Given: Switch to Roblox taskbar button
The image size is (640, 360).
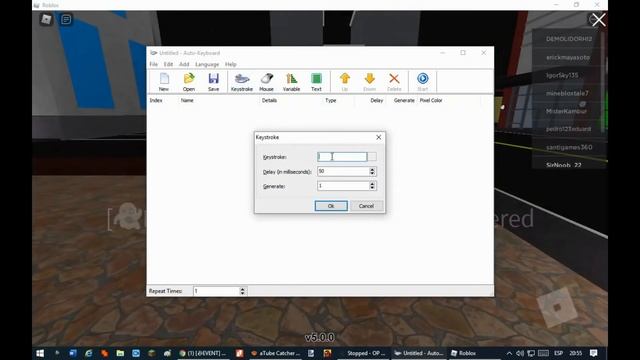Looking at the screenshot, I should [464, 353].
